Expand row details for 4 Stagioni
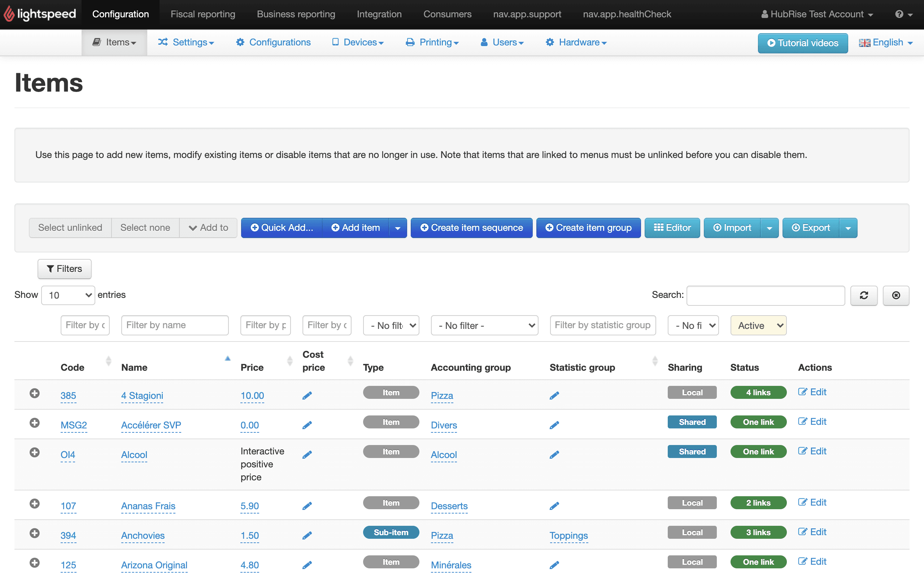This screenshot has height=577, width=924. (x=34, y=393)
